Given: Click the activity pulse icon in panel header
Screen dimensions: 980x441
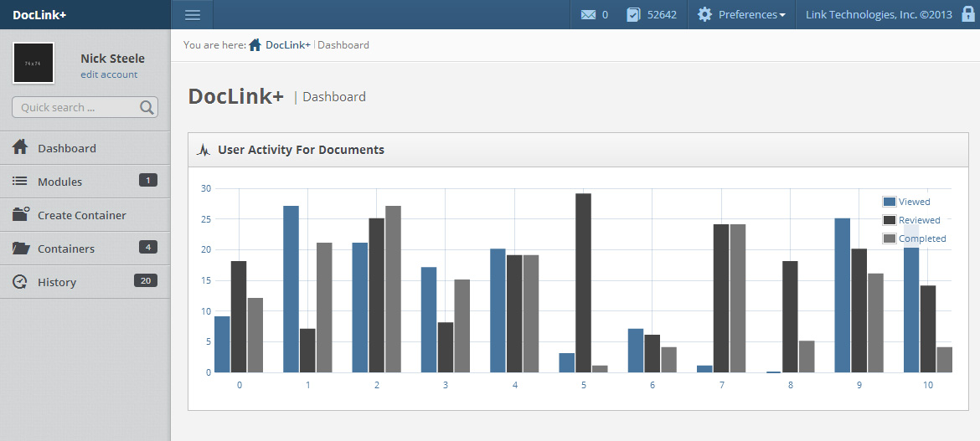Looking at the screenshot, I should click(x=204, y=150).
